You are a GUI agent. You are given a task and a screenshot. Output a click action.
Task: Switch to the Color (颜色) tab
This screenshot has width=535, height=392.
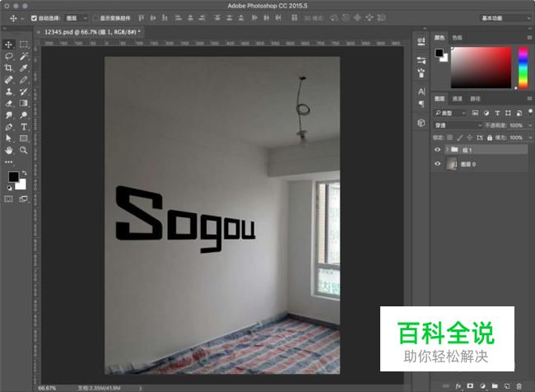click(x=440, y=38)
